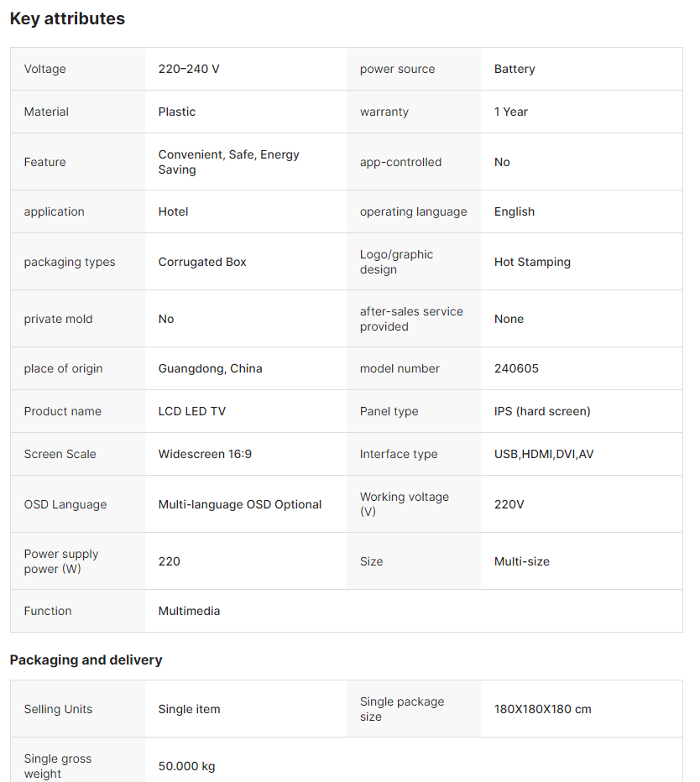Click the Hotel application value

[173, 211]
